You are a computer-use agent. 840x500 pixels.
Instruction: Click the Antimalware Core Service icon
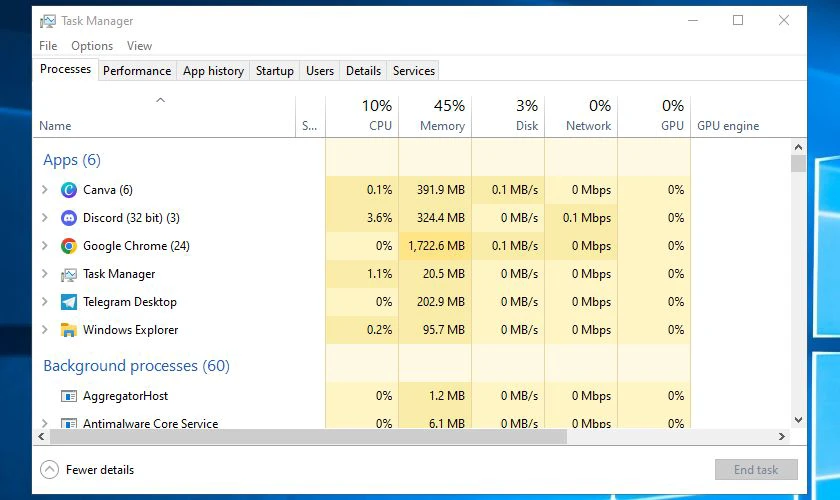(x=69, y=423)
